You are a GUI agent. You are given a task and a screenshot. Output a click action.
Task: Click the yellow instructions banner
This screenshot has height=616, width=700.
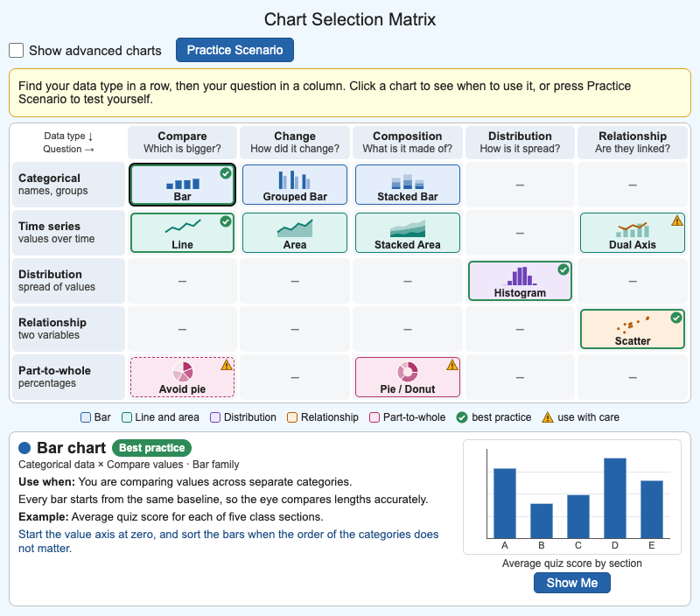[x=350, y=93]
